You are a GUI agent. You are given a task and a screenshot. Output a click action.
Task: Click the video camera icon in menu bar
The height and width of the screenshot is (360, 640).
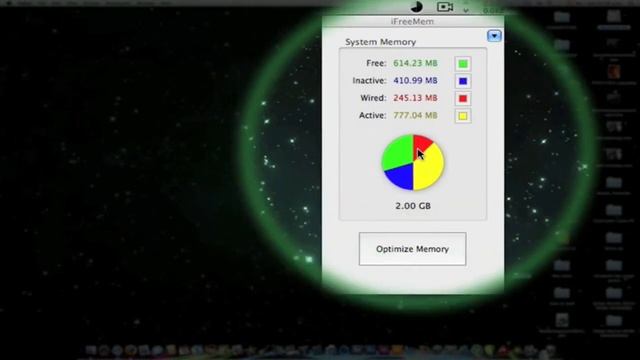[445, 7]
